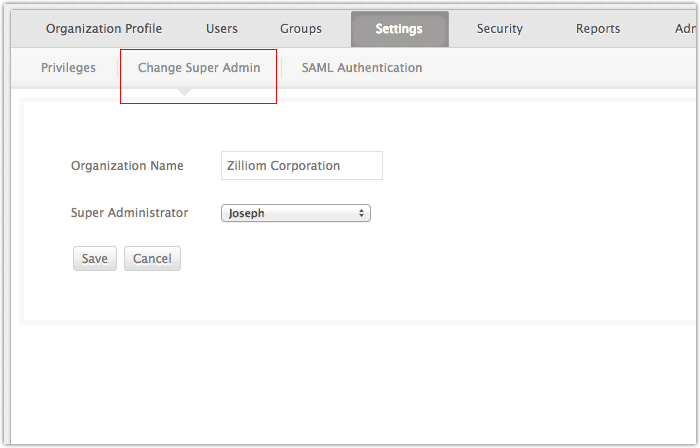Click the partially visible Adm tab
This screenshot has height=448, width=700.
pos(685,29)
